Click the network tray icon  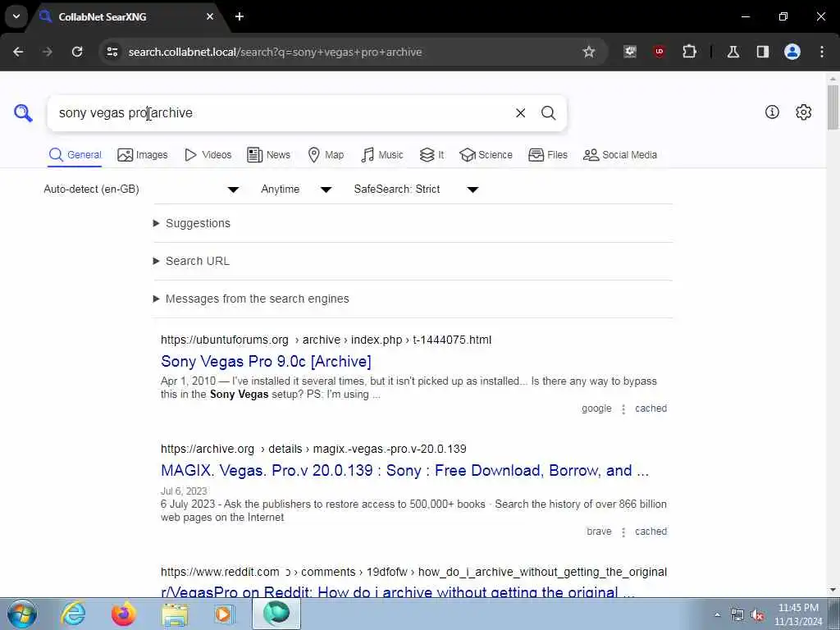(737, 615)
